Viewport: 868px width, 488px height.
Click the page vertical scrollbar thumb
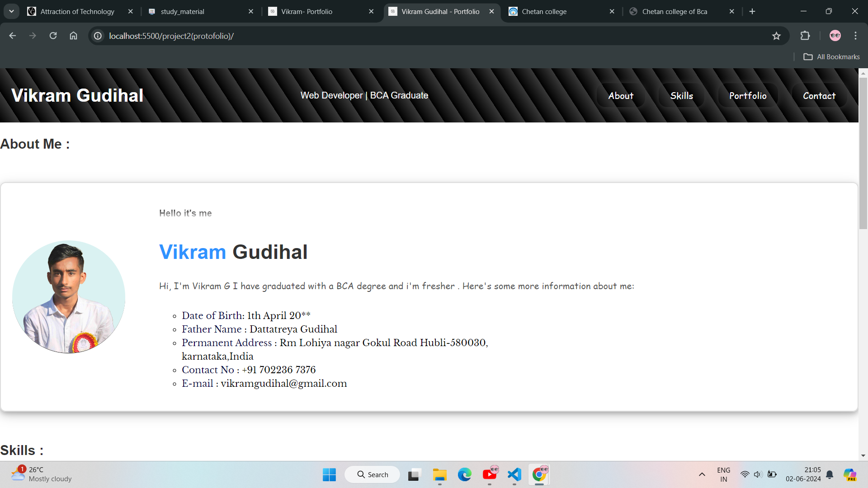coord(863,154)
